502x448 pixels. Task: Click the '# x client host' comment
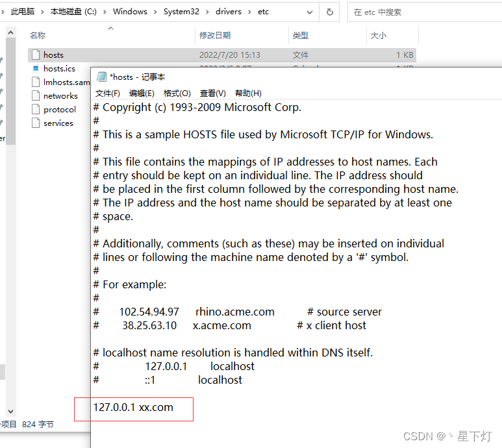[x=331, y=326]
